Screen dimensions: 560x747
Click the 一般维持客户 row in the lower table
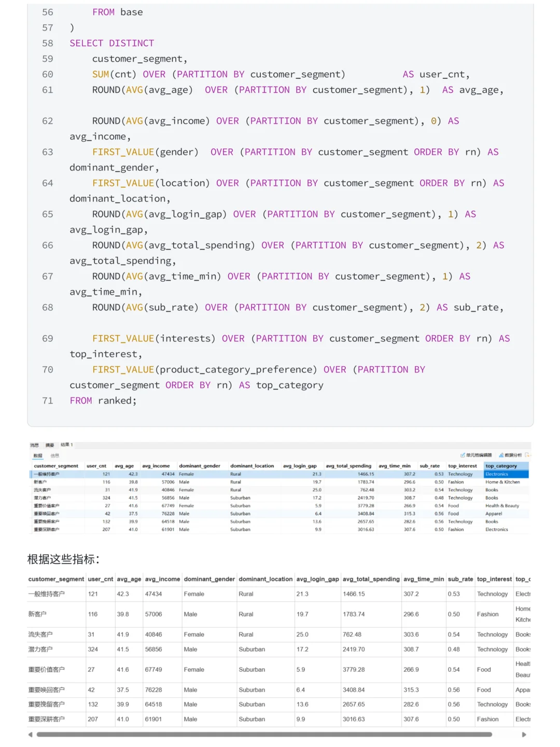pyautogui.click(x=279, y=594)
